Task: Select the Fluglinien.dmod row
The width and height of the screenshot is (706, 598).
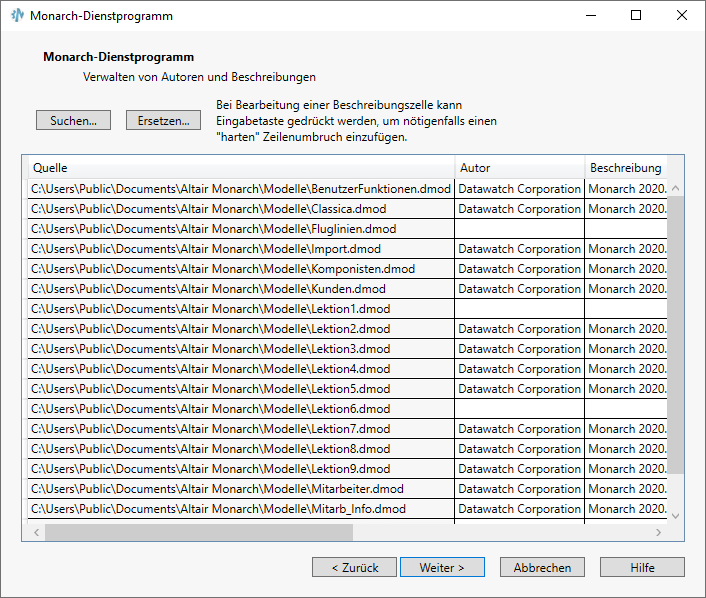Action: (240, 229)
